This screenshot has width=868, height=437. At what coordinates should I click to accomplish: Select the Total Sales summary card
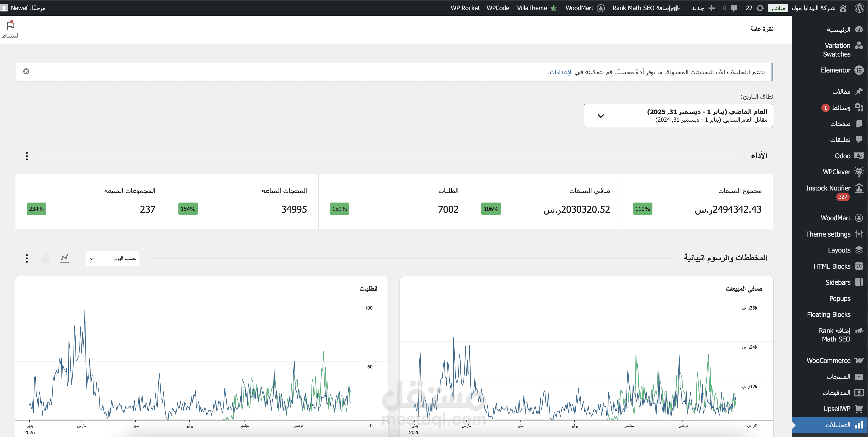pyautogui.click(x=697, y=201)
